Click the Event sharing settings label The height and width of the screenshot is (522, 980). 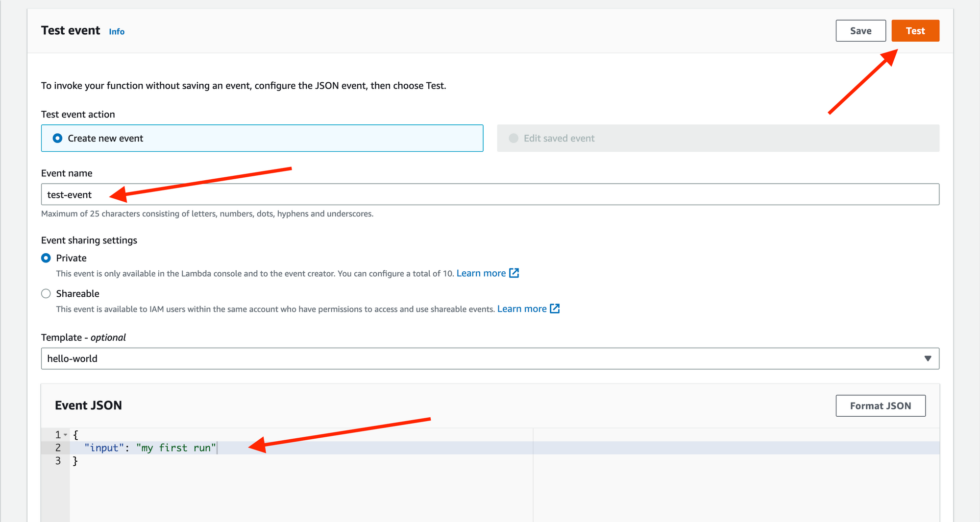[89, 240]
